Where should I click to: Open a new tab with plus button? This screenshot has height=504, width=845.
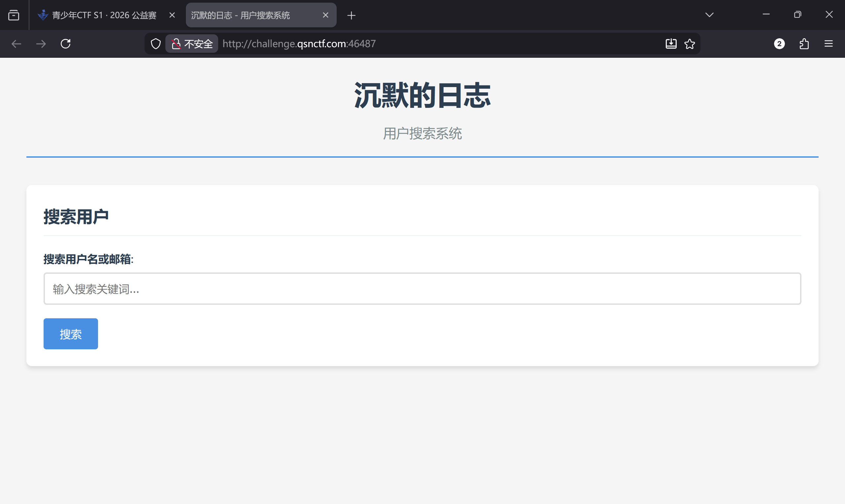[x=351, y=15]
